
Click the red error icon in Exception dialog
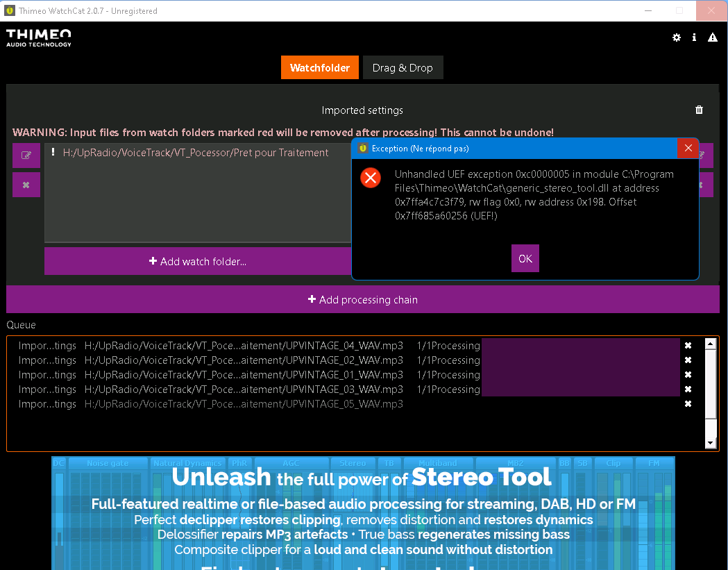pos(371,178)
